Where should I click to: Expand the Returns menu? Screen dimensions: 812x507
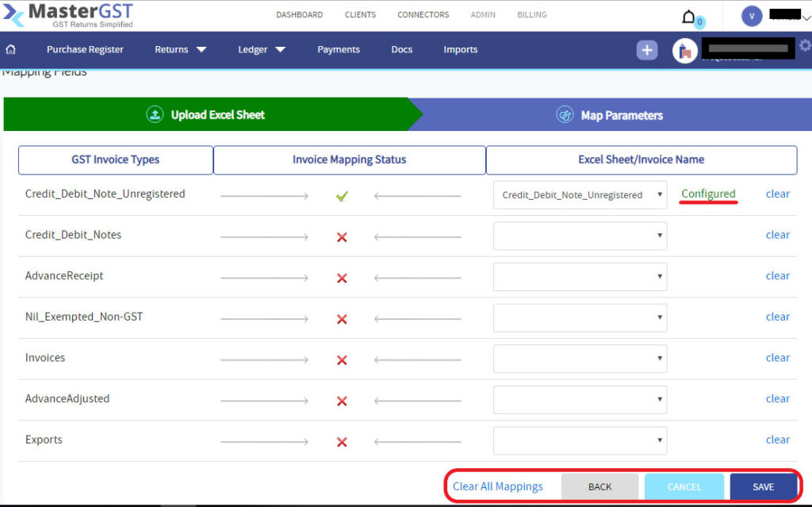click(x=180, y=49)
